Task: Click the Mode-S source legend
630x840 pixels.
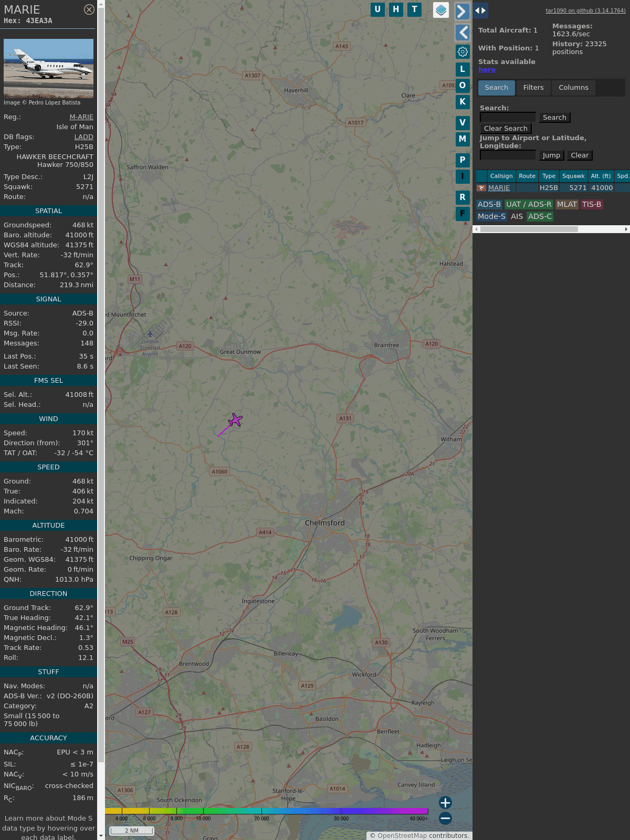Action: (x=491, y=217)
